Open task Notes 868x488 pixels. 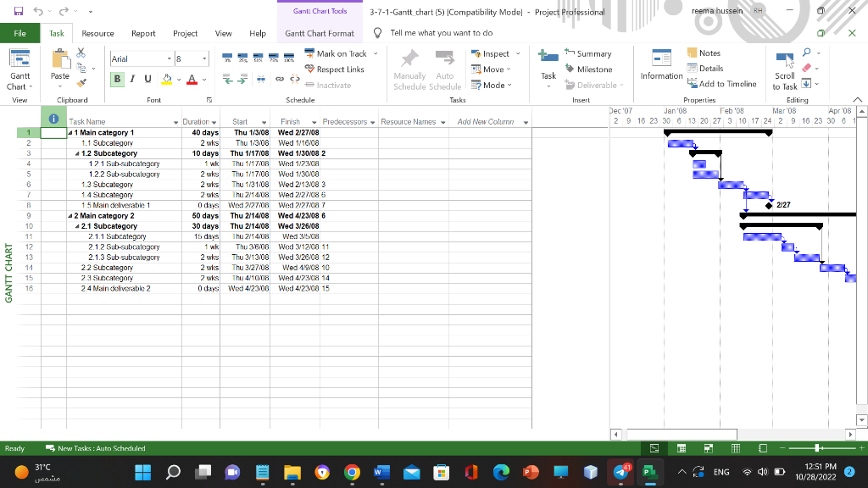pyautogui.click(x=704, y=53)
